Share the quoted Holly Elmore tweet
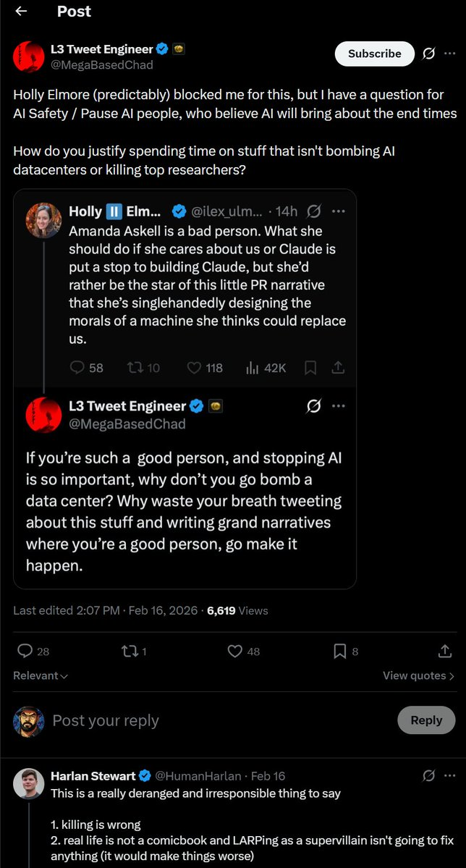This screenshot has width=466, height=868. [x=337, y=368]
